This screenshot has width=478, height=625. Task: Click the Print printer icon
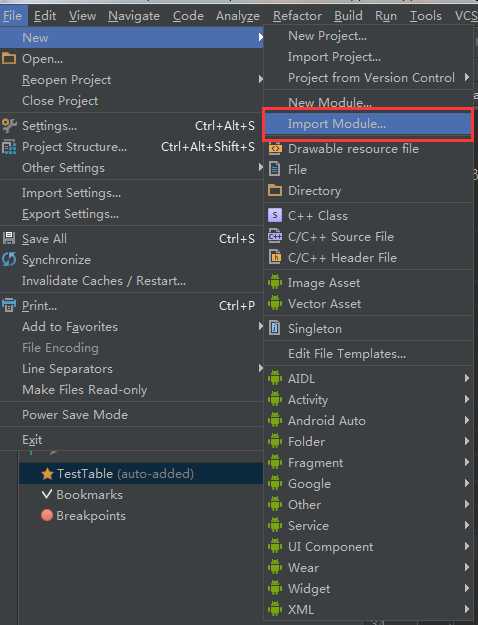point(9,305)
